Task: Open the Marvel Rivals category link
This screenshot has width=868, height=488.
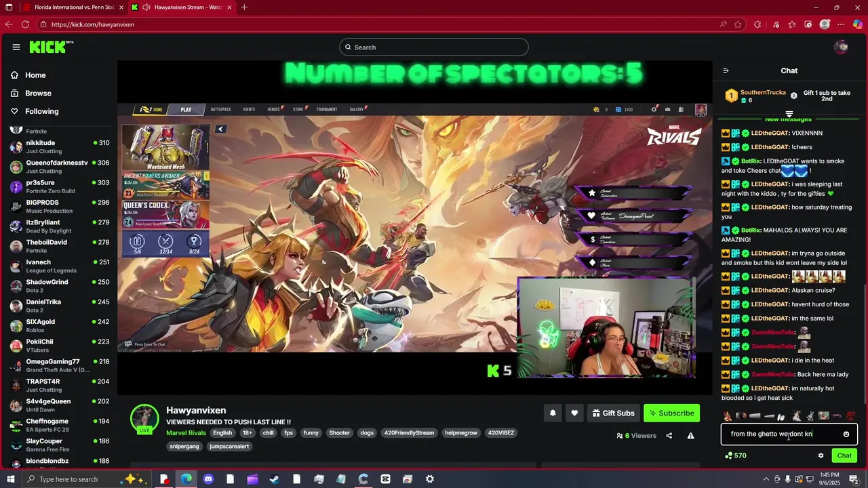Action: click(186, 432)
